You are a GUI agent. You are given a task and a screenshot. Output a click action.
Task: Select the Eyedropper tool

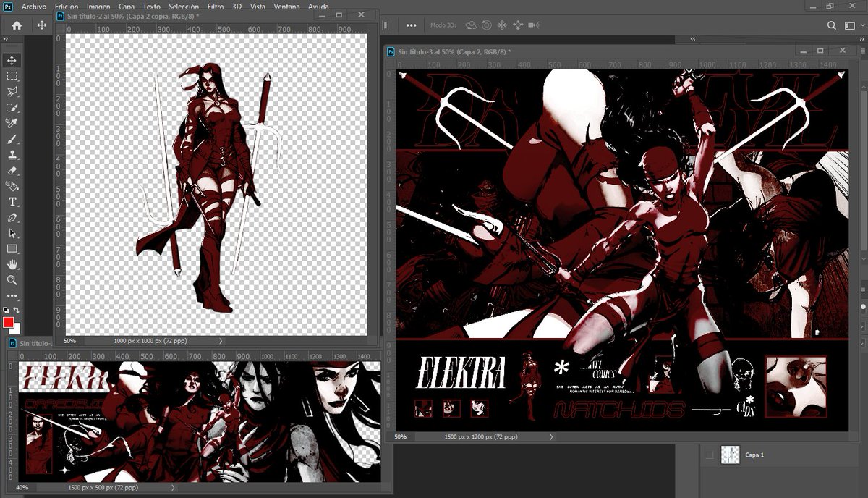[12, 123]
